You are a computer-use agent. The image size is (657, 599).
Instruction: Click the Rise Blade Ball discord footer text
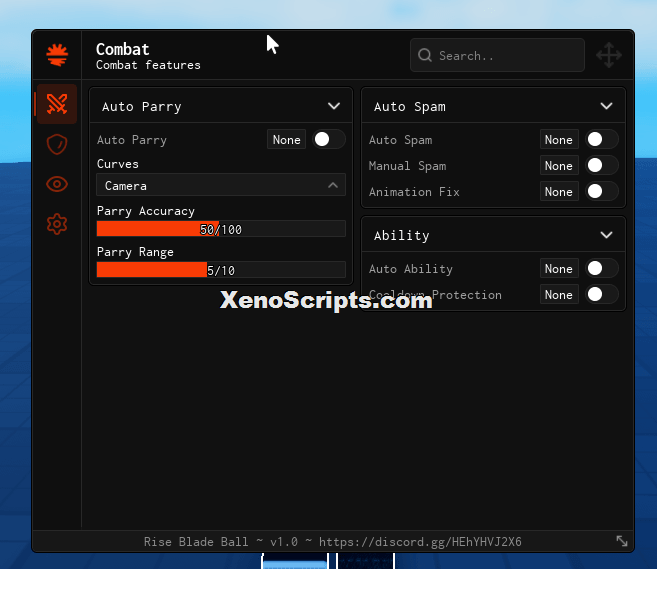pyautogui.click(x=333, y=542)
